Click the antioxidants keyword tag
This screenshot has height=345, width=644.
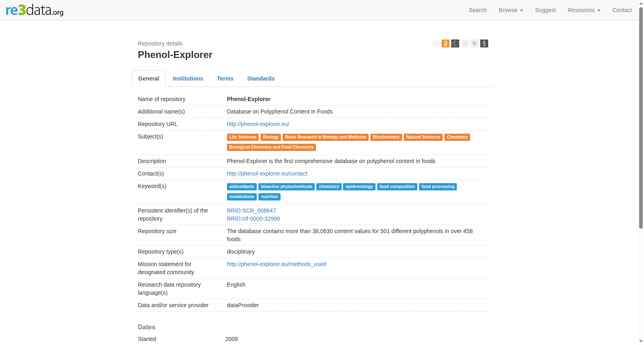(x=242, y=187)
